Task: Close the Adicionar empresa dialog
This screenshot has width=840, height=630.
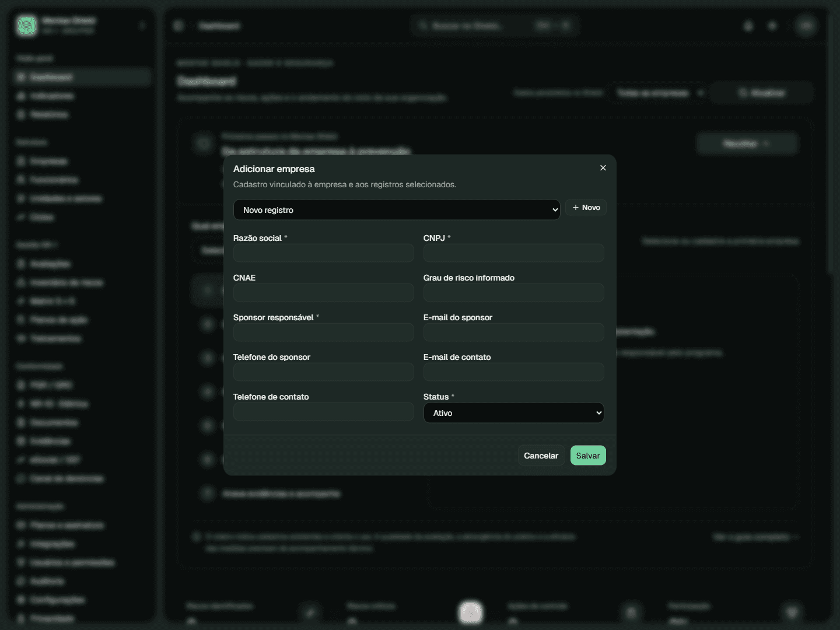Action: 603,168
